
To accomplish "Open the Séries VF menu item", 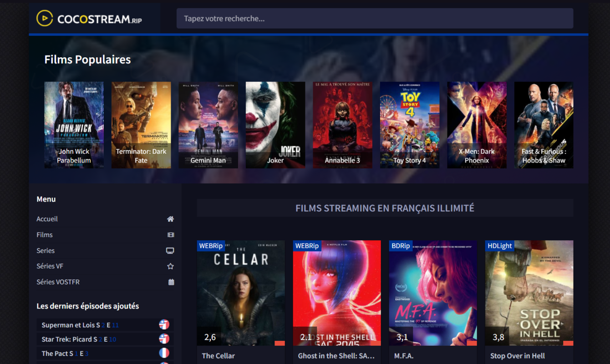I will [105, 266].
